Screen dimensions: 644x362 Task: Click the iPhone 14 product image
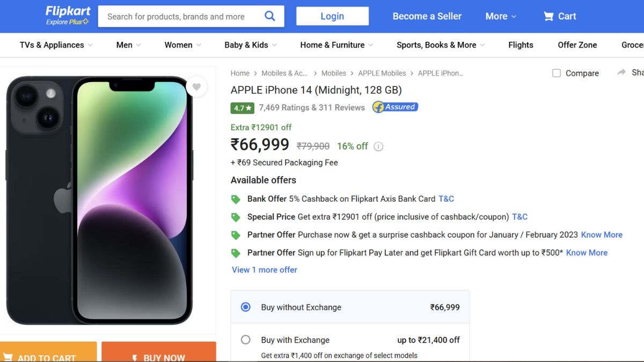tap(99, 200)
